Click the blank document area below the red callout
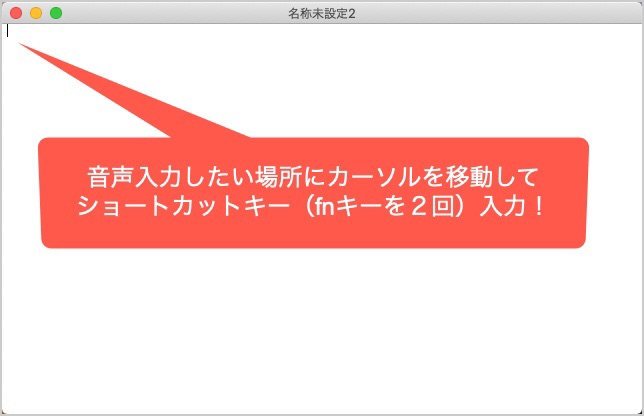The height and width of the screenshot is (416, 644). pyautogui.click(x=322, y=329)
